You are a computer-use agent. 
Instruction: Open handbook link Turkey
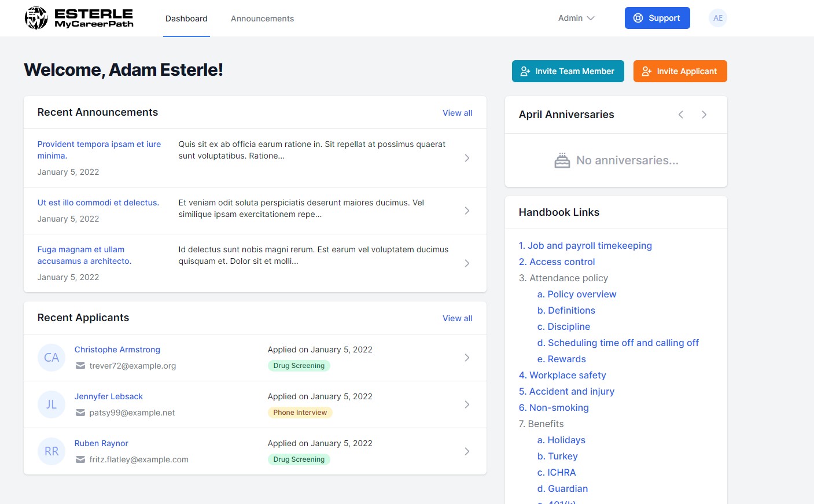click(x=557, y=456)
